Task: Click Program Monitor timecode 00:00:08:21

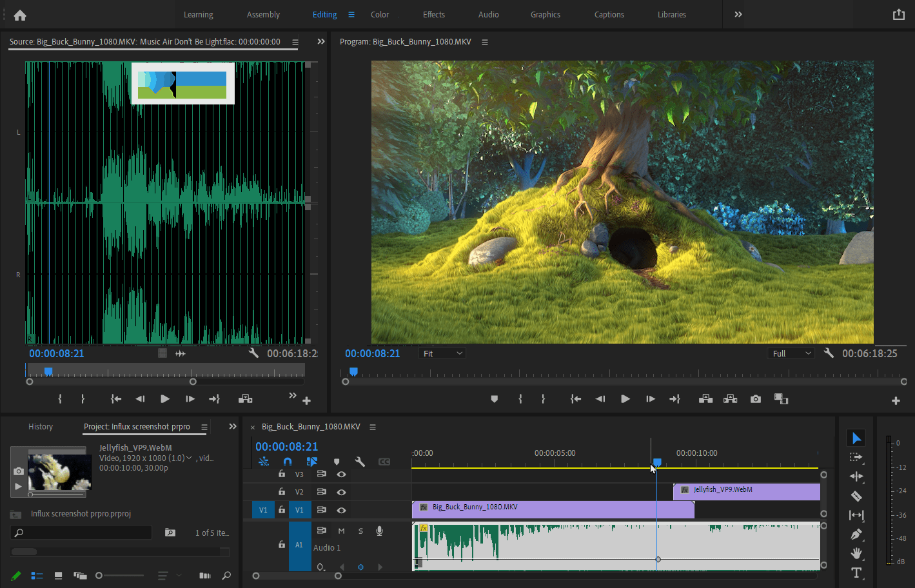Action: [372, 353]
